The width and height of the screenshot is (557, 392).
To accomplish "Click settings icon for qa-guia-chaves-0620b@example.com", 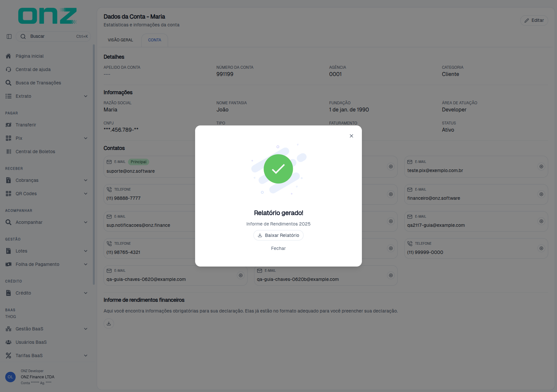I will click(391, 275).
